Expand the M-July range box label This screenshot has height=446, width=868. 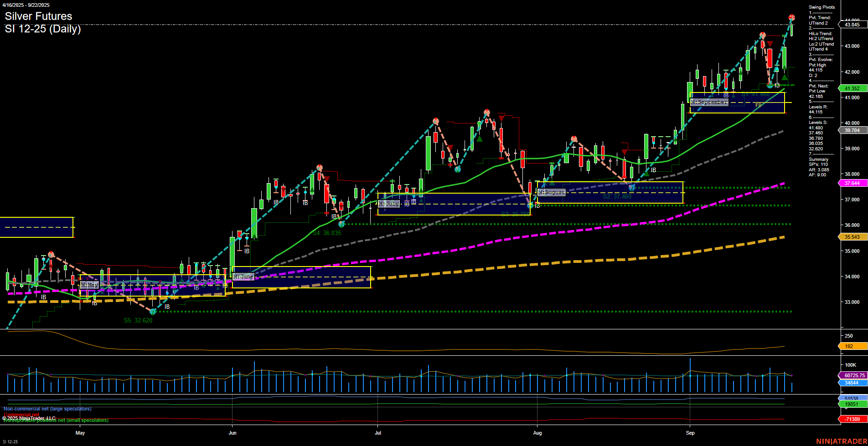(388, 204)
